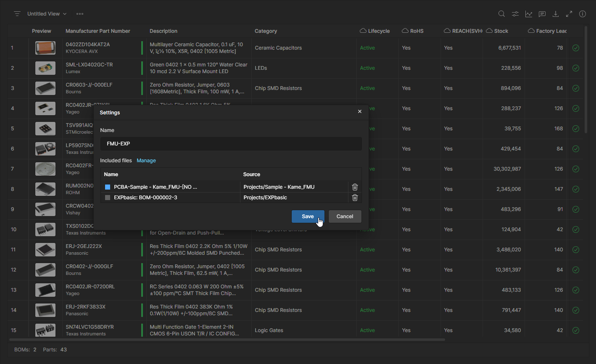The width and height of the screenshot is (596, 364).
Task: Click the Manage link for included files
Action: [146, 161]
